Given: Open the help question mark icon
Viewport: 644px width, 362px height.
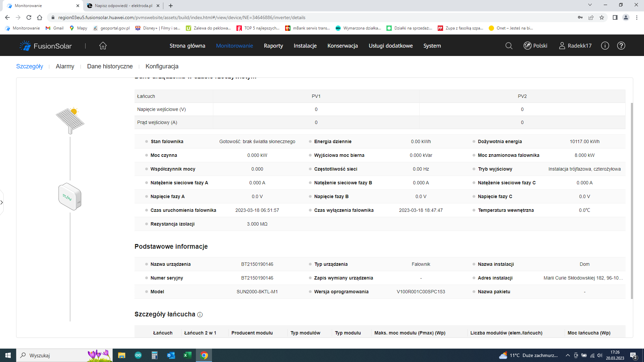Looking at the screenshot, I should (621, 46).
